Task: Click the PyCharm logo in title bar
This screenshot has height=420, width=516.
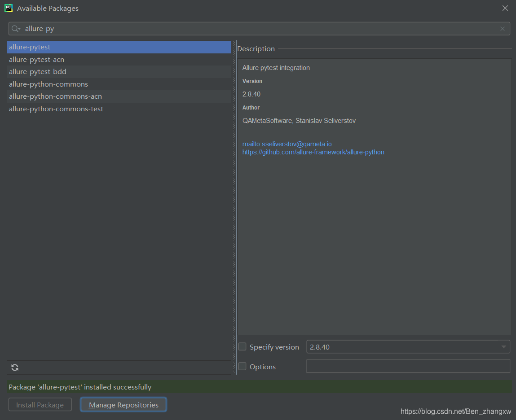Action: 9,8
